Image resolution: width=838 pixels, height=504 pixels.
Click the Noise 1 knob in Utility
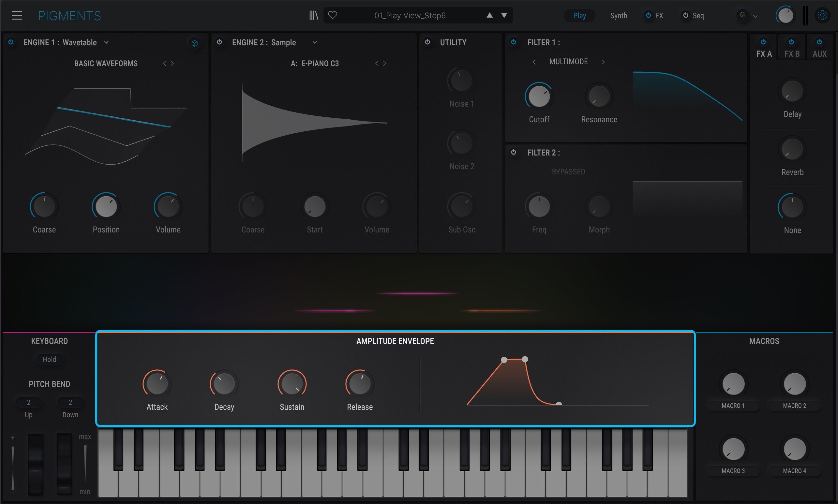(461, 81)
